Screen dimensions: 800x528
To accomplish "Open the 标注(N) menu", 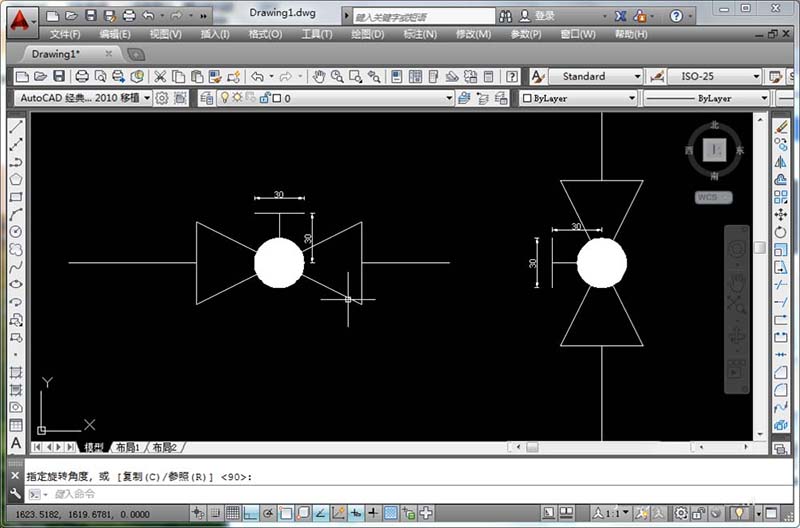I will coord(420,34).
